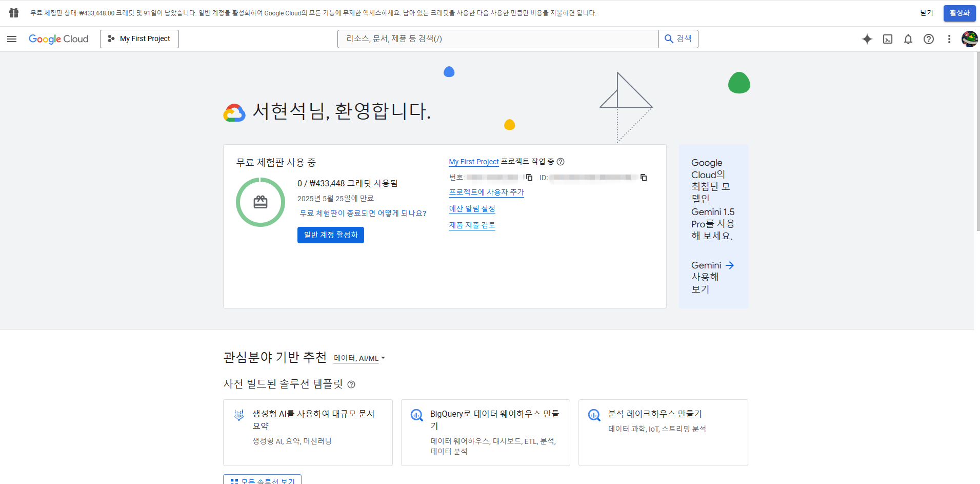This screenshot has height=484, width=980.
Task: Open 제품 지출 검토 link
Action: pos(472,225)
